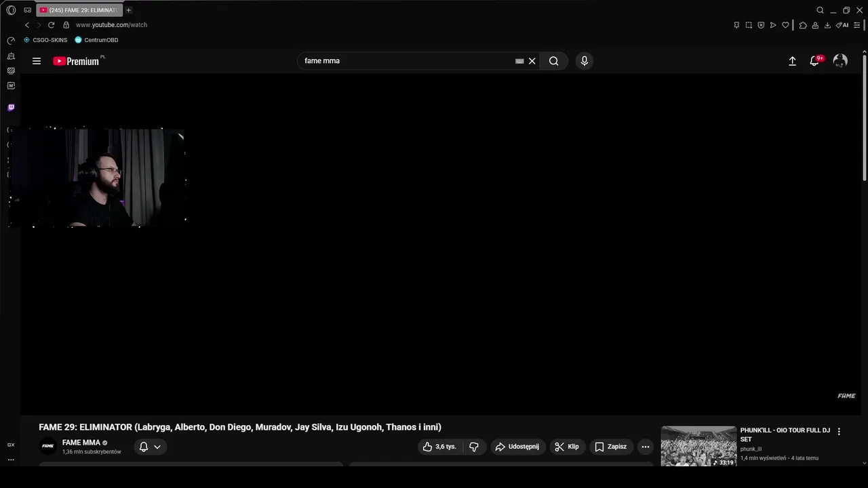The height and width of the screenshot is (488, 868).
Task: Click the FAME watermark in the player
Action: (846, 396)
